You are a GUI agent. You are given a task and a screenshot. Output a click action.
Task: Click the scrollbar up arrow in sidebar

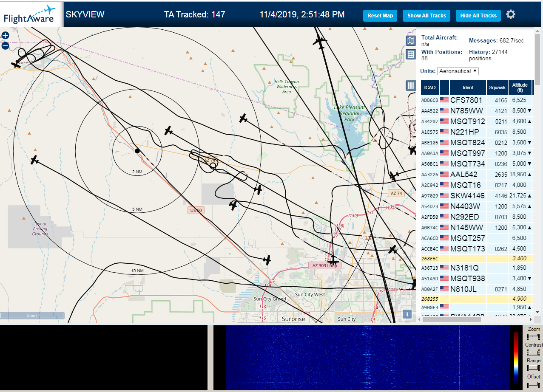538,31
